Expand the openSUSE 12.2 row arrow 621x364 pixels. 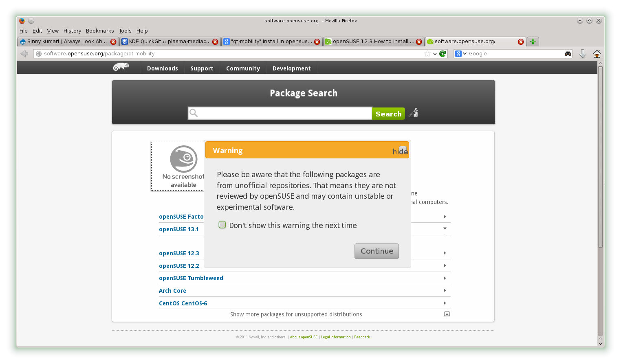(x=445, y=265)
